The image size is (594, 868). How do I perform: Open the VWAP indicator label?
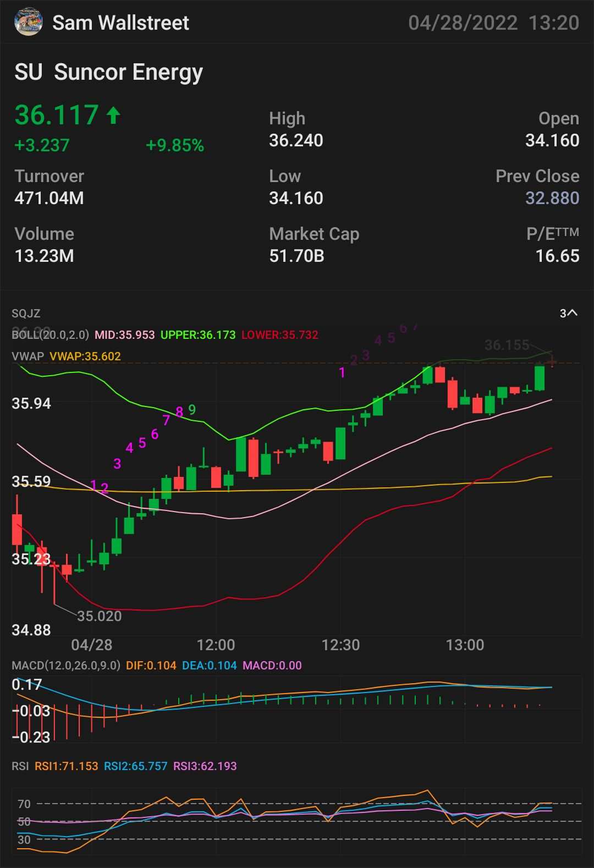pos(28,356)
